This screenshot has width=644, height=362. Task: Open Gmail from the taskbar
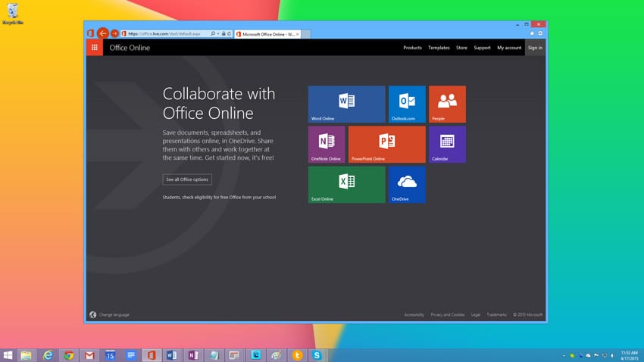coord(89,355)
